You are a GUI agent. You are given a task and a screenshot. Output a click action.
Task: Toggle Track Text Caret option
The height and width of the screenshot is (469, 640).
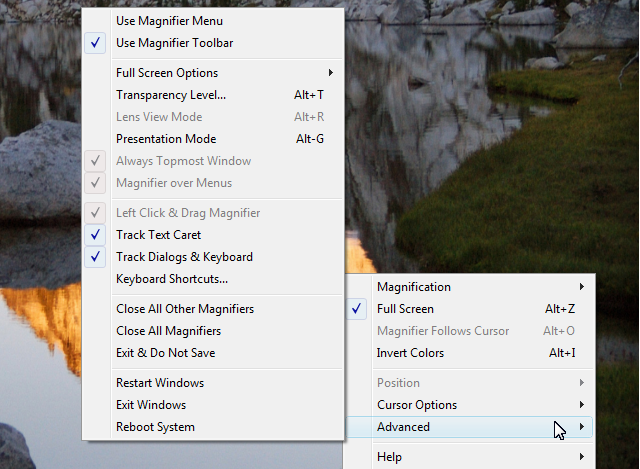[x=158, y=235]
